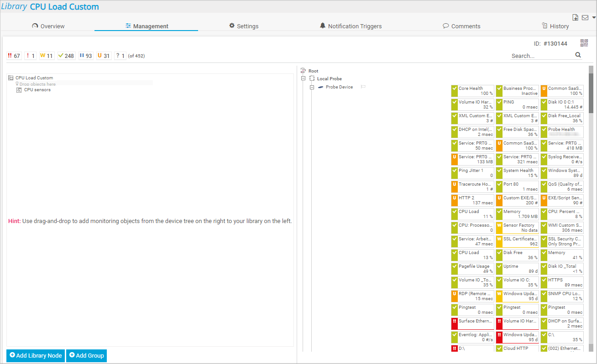Image resolution: width=597 pixels, height=364 pixels.
Task: Click the Add Library Node button
Action: tap(36, 355)
